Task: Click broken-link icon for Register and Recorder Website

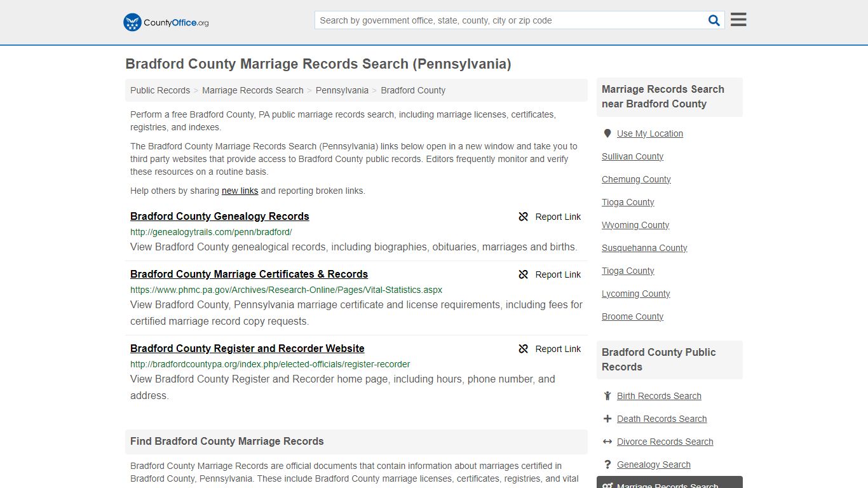Action: coord(524,349)
